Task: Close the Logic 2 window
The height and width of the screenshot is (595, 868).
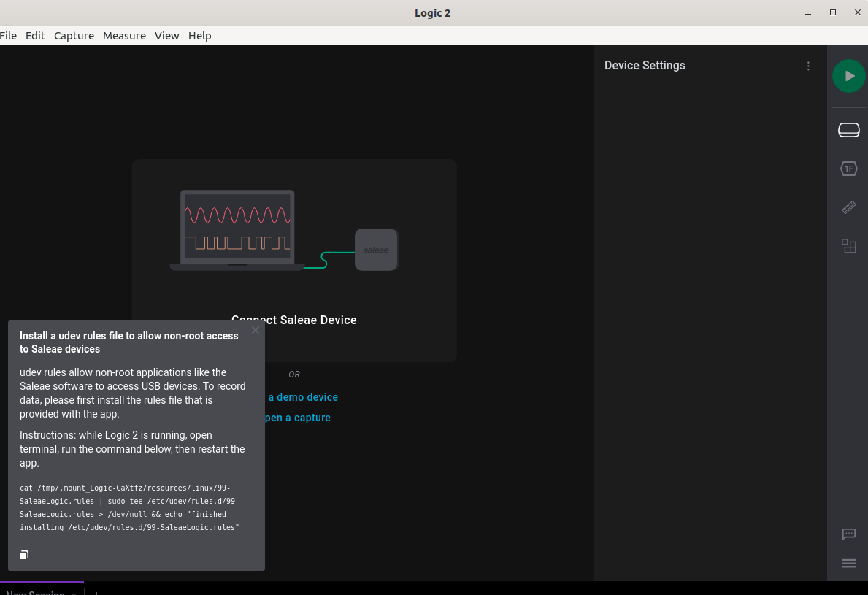Action: pos(858,12)
